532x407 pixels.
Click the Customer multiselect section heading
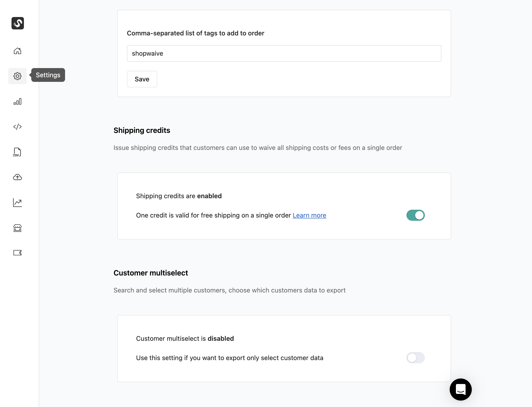151,273
